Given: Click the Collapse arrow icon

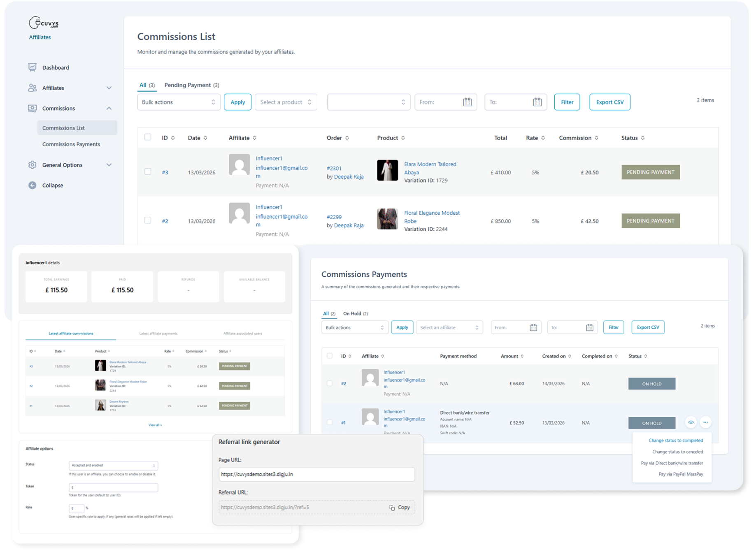Looking at the screenshot, I should [32, 186].
